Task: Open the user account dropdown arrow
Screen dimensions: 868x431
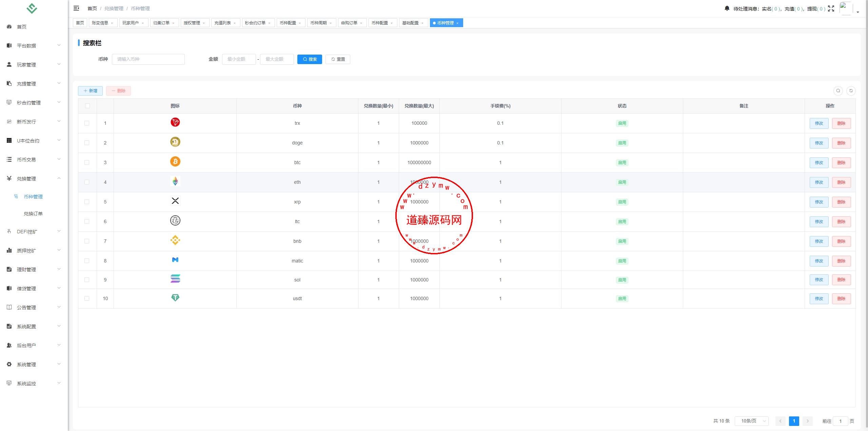Action: [x=858, y=12]
